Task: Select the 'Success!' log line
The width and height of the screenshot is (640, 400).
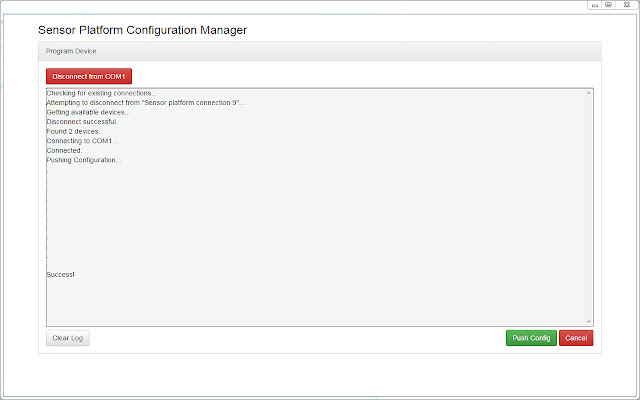Action: pos(60,275)
